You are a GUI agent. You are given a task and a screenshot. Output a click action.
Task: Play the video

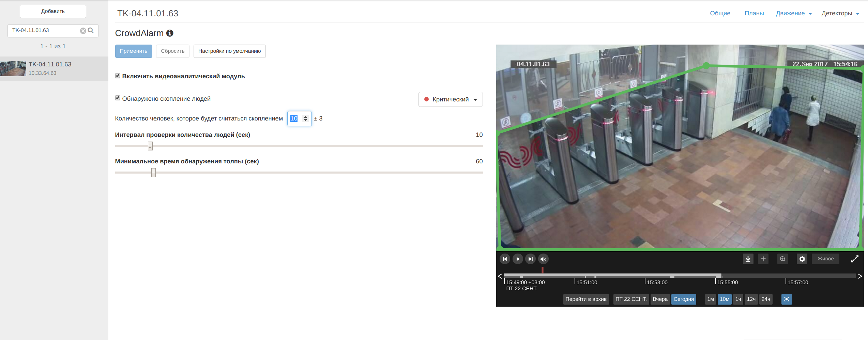[518, 259]
